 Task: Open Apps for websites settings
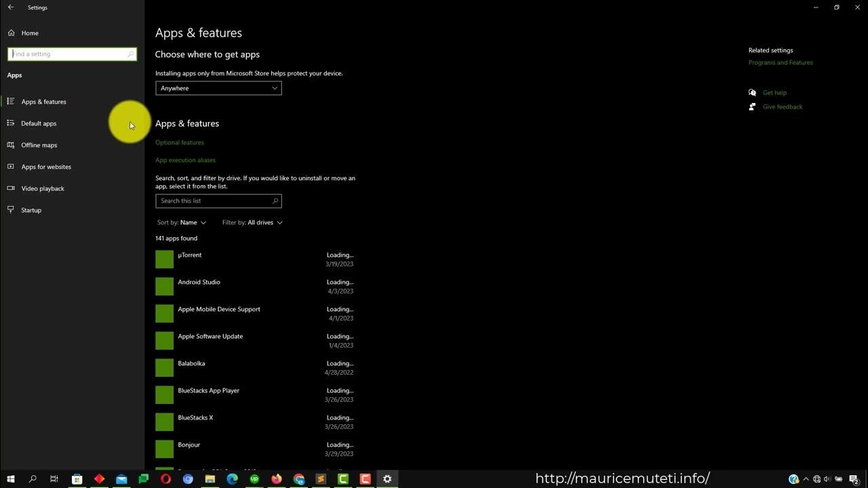[46, 167]
